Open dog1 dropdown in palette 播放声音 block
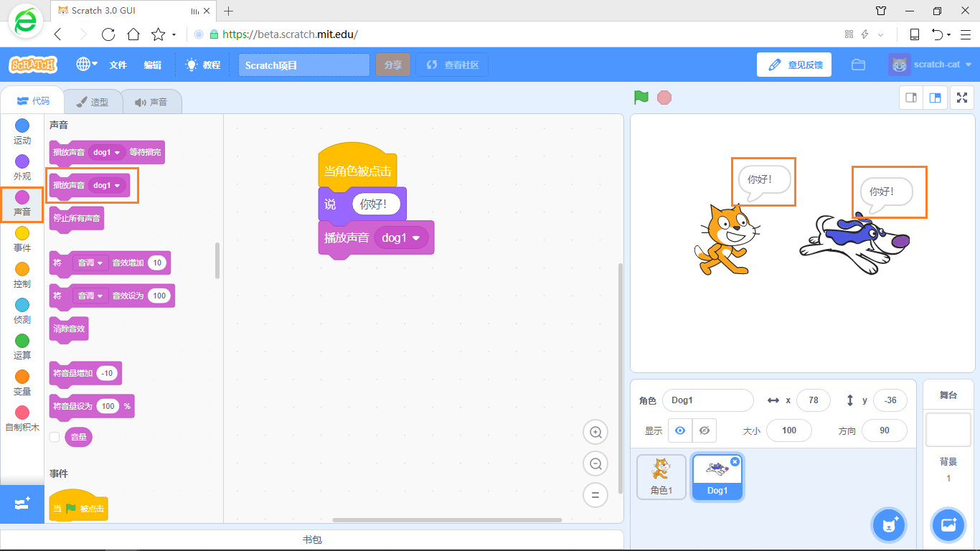The height and width of the screenshot is (551, 980). (107, 185)
